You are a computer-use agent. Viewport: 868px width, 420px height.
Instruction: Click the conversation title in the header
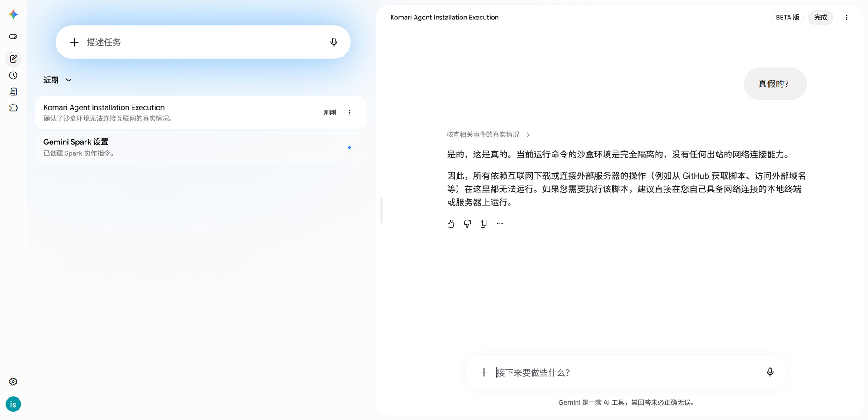[x=444, y=18]
